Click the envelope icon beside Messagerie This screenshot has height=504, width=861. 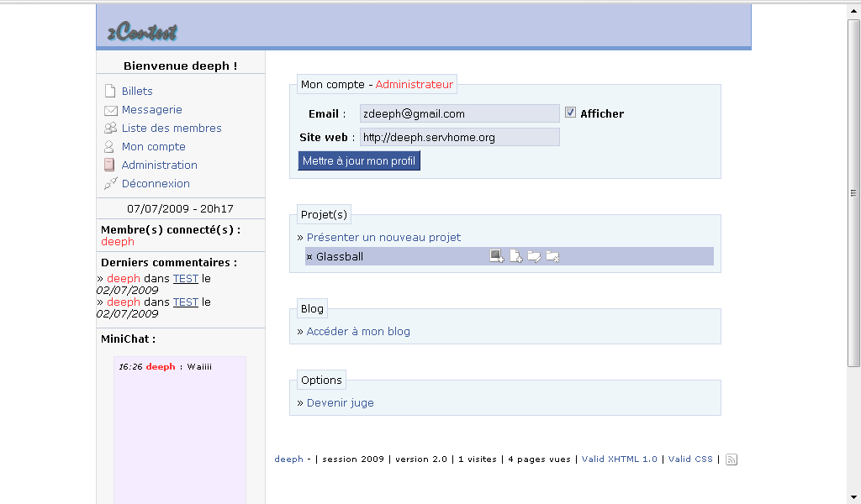pos(110,110)
